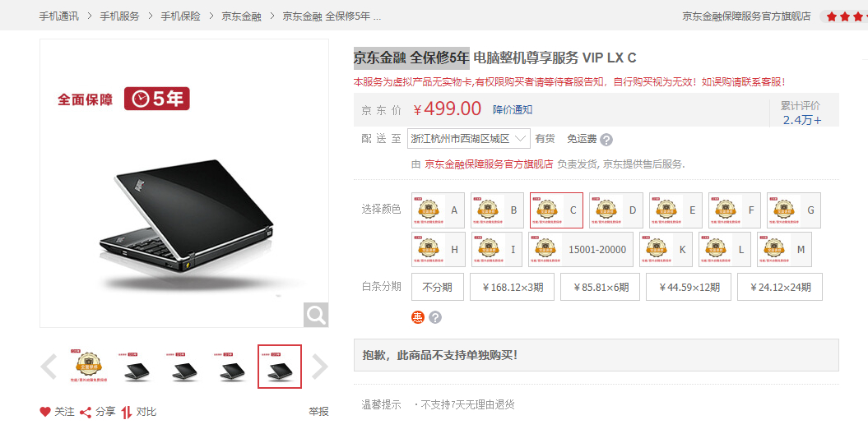
Task: Click the 降价通知 price alert link
Action: pyautogui.click(x=513, y=109)
